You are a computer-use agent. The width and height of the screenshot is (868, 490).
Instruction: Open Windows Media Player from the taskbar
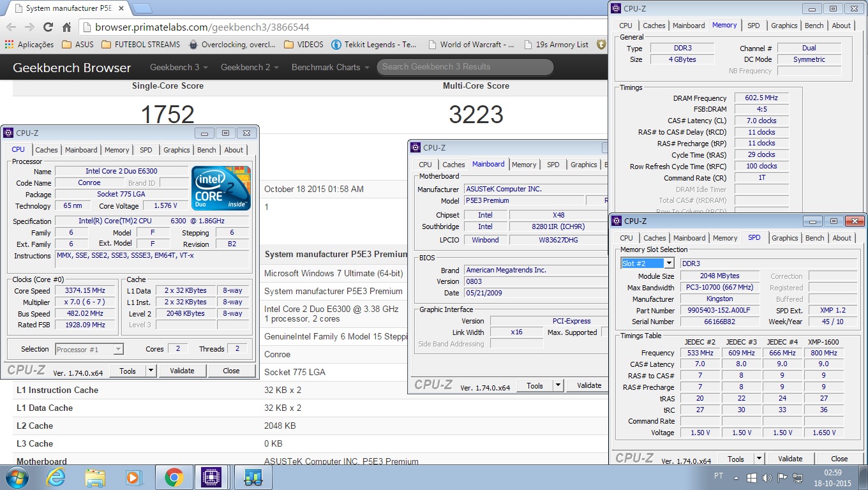[x=134, y=477]
